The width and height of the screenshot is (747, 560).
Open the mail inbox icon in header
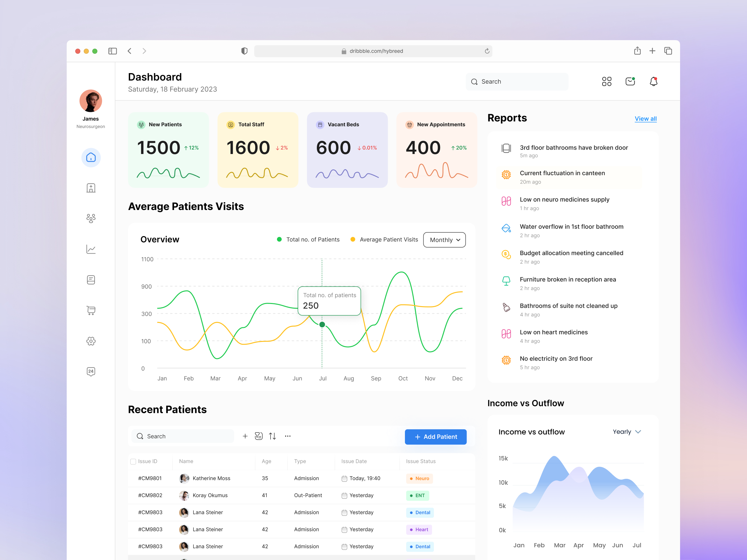(x=630, y=81)
